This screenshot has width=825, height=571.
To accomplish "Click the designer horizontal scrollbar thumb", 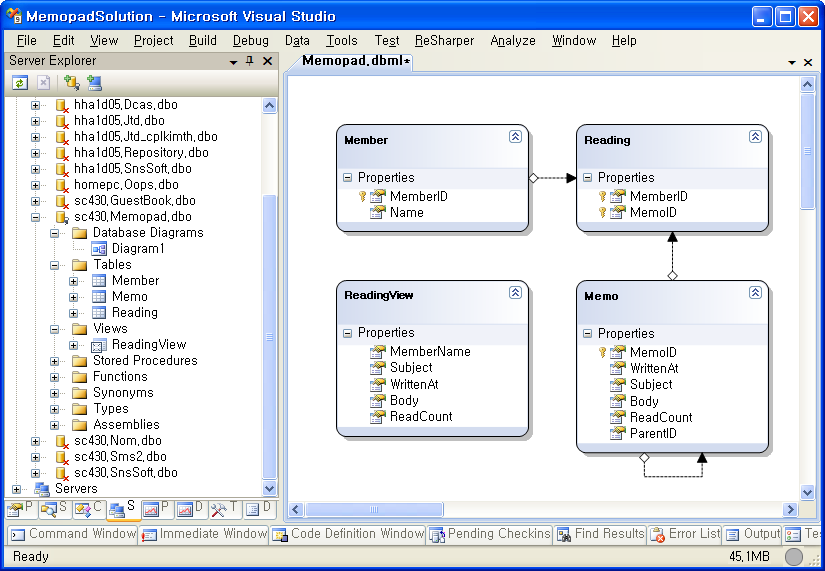I will (374, 509).
